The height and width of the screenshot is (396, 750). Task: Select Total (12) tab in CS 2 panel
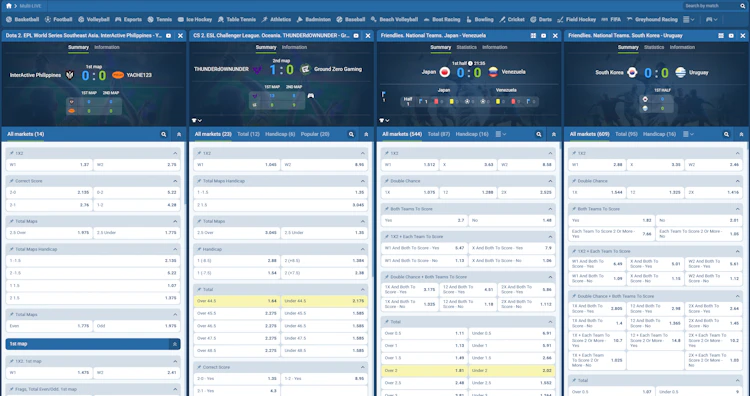click(248, 134)
